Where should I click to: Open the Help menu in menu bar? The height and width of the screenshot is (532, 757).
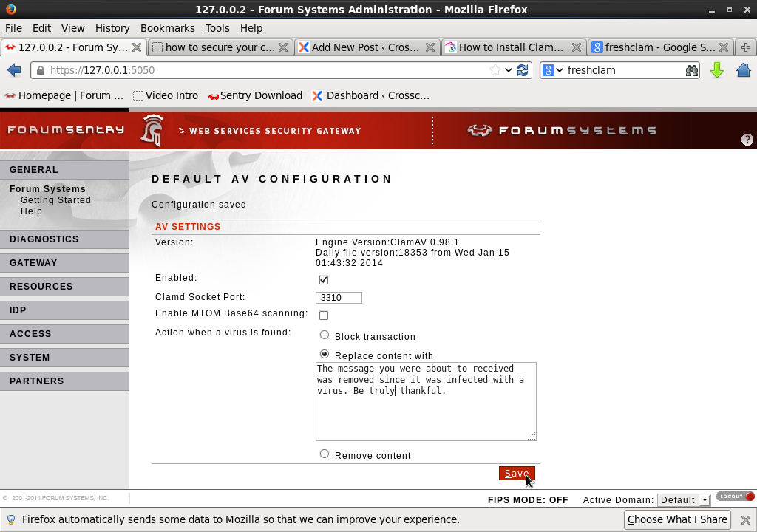coord(251,28)
